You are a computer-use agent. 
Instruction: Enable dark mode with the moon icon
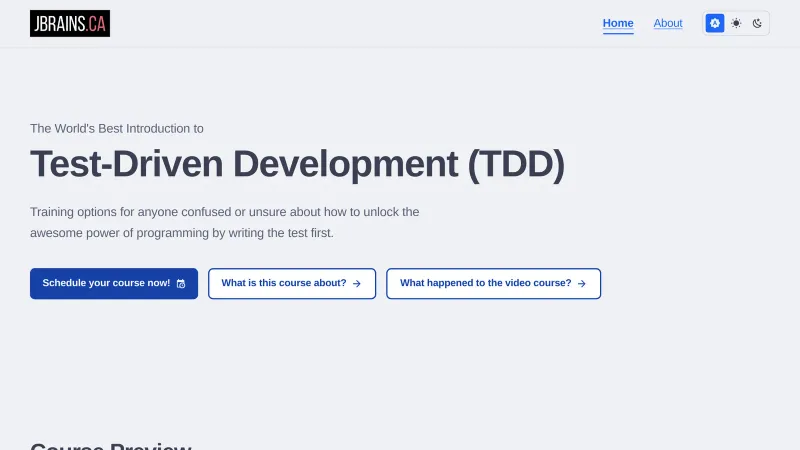758,23
